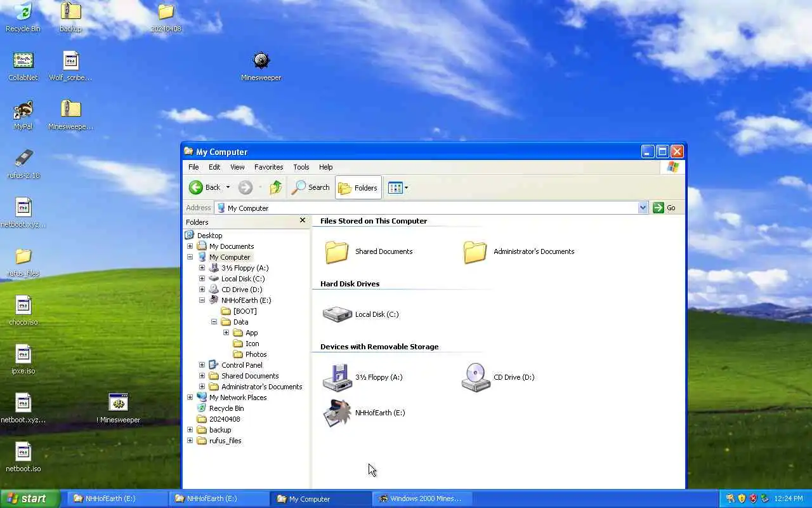
Task: Open the Search pane
Action: tap(311, 187)
